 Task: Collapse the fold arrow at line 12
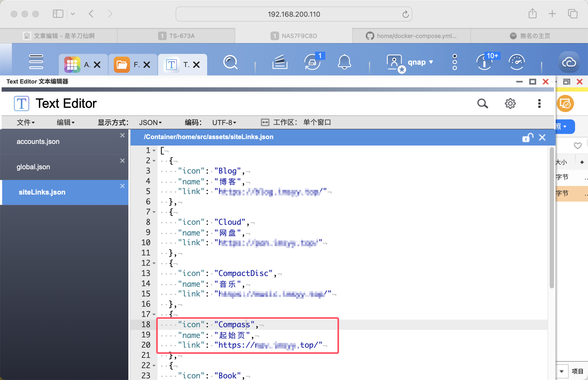click(x=154, y=263)
